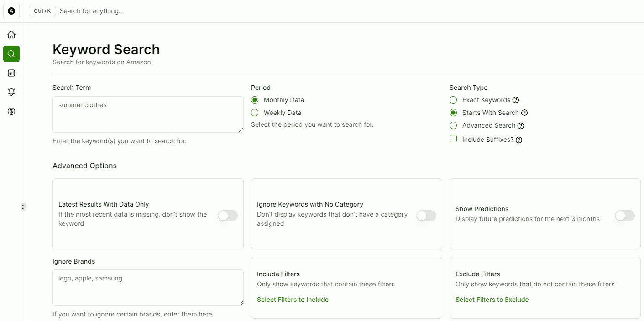Click the Search Term text area
The image size is (644, 321).
point(148,114)
